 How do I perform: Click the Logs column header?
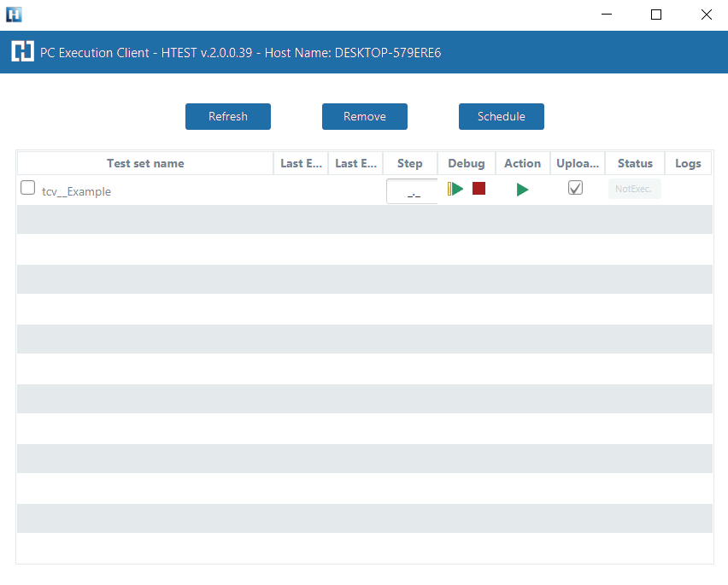point(688,163)
